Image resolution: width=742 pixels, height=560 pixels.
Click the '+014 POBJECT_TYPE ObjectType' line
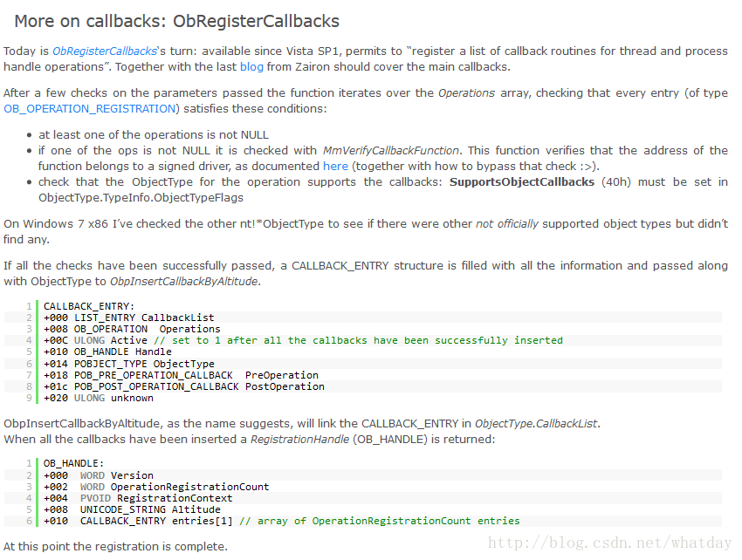[128, 364]
